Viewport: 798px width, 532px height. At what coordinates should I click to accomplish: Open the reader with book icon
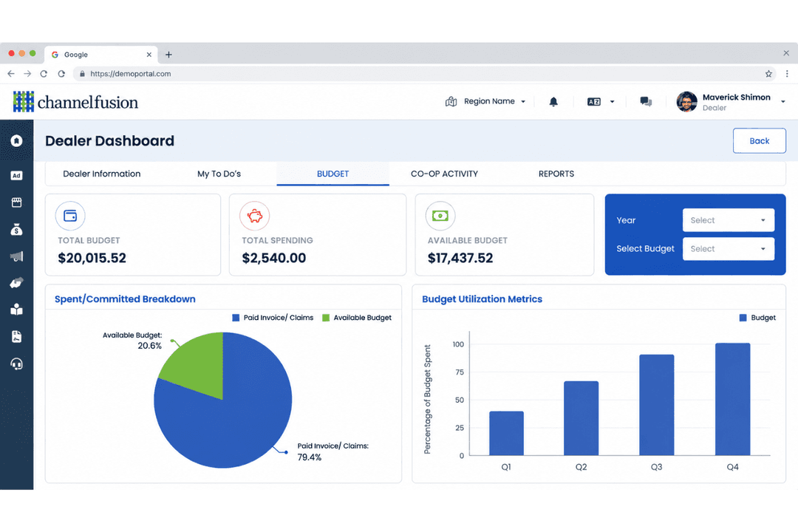16,310
